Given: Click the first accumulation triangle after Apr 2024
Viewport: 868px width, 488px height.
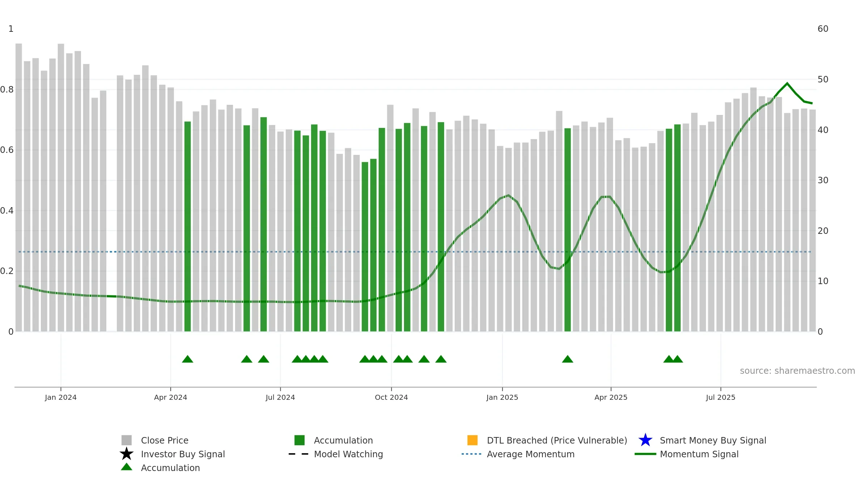Looking at the screenshot, I should (187, 359).
